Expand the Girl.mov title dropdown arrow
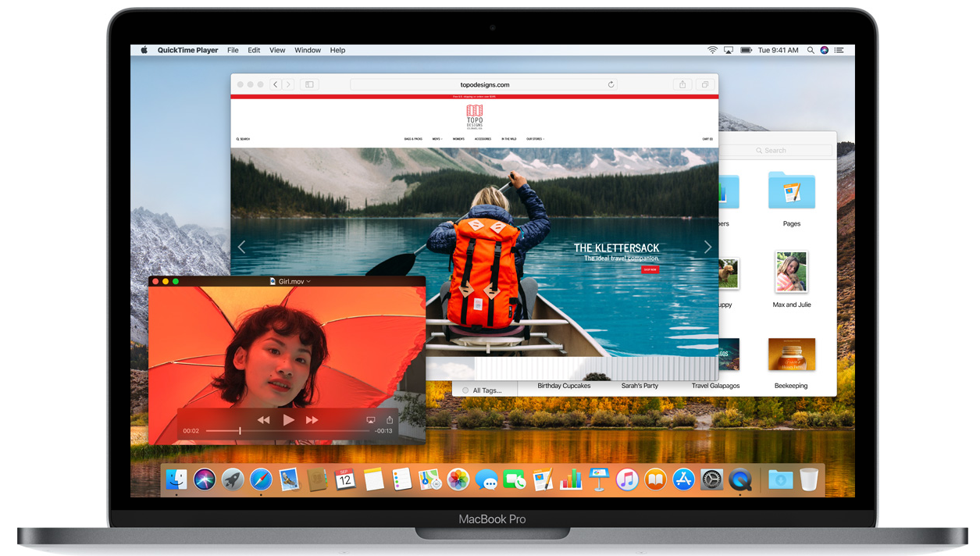Screen dimensions: 980x556 point(308,281)
